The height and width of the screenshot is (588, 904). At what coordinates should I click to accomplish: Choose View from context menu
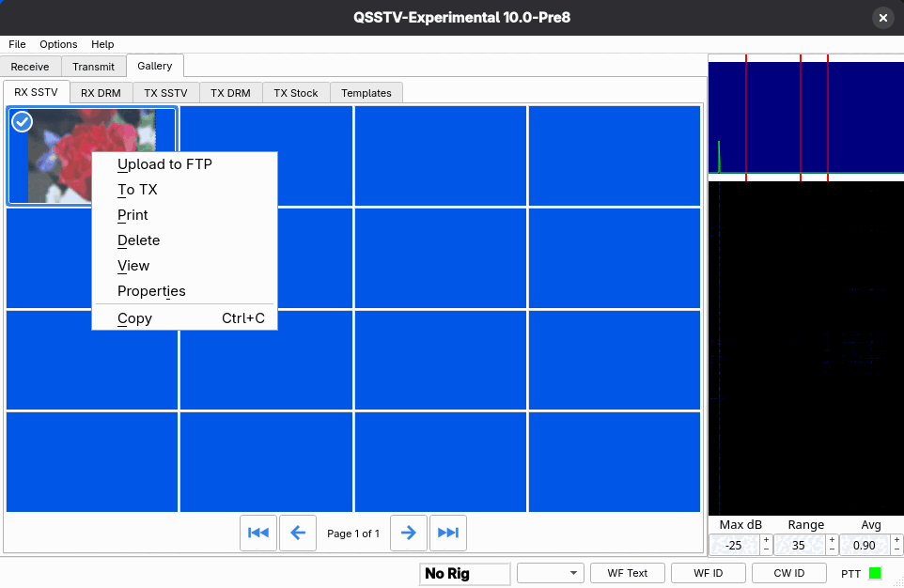pyautogui.click(x=184, y=266)
